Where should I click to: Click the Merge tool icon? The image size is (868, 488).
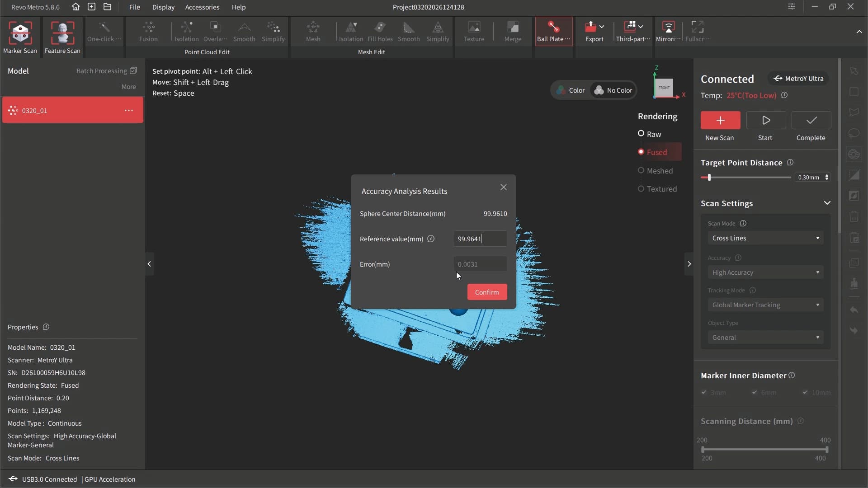pyautogui.click(x=513, y=28)
